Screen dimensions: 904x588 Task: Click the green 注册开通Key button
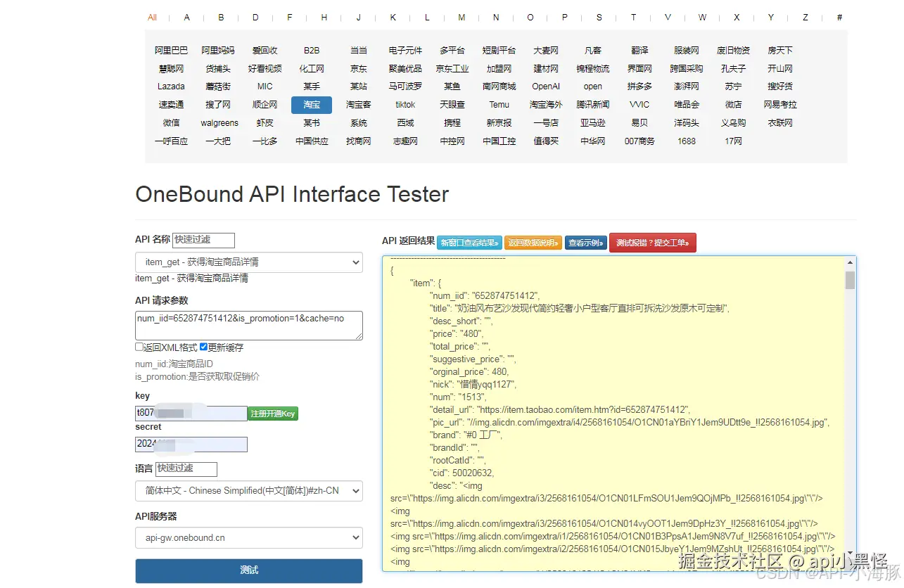tap(273, 414)
